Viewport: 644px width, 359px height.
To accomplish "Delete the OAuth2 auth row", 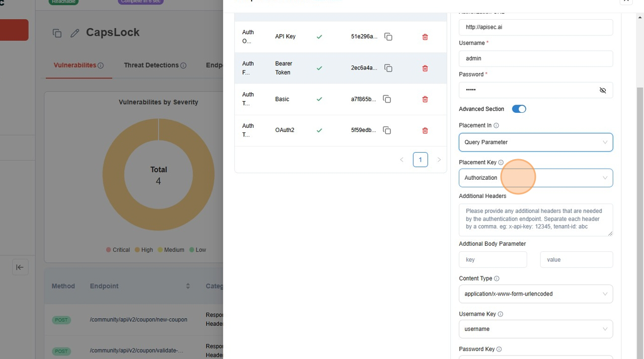I will coord(425,130).
